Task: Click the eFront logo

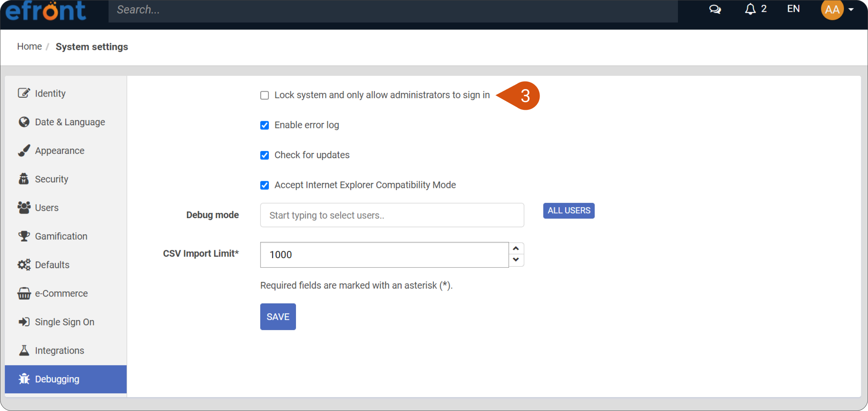Action: [x=46, y=11]
